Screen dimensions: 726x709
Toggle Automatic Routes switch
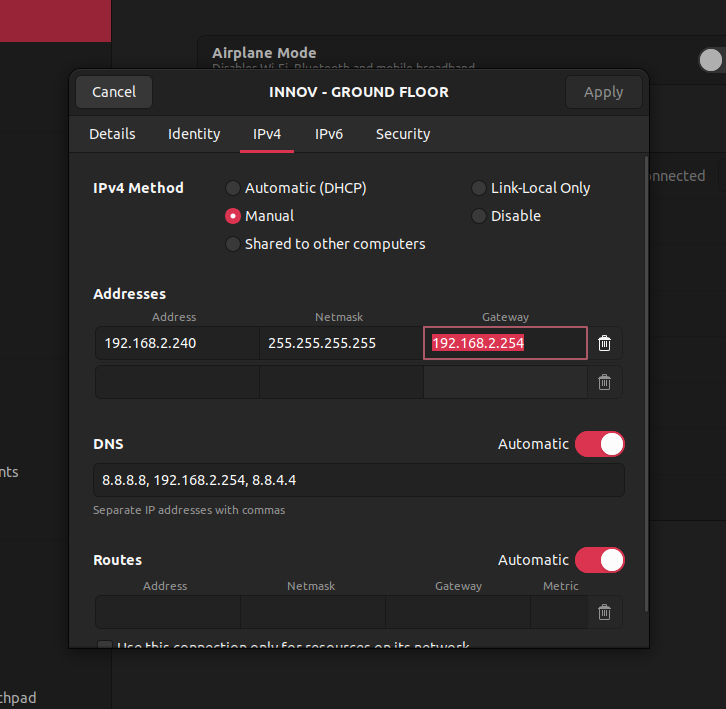(600, 560)
